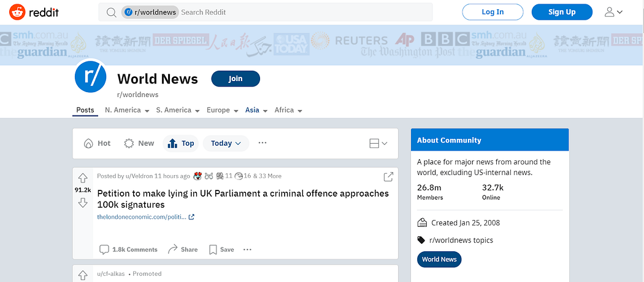
Task: Expand the N. America menu
Action: 126,111
